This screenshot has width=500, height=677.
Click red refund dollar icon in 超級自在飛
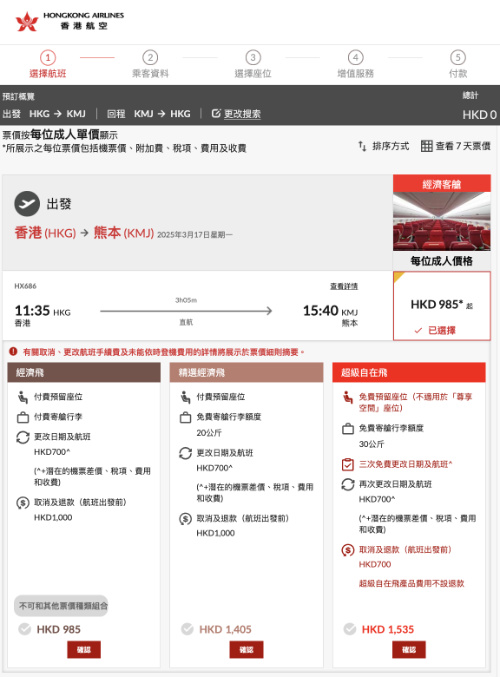tap(348, 550)
